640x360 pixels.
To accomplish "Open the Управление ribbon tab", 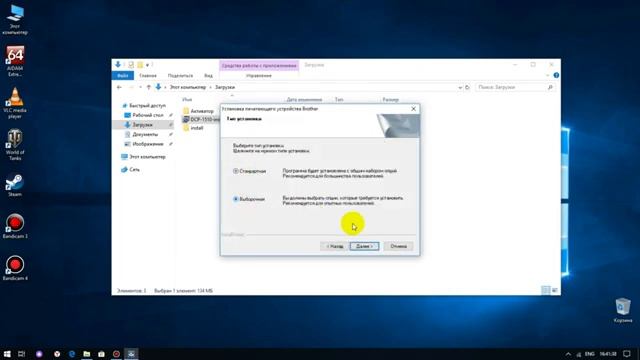I will click(x=259, y=76).
